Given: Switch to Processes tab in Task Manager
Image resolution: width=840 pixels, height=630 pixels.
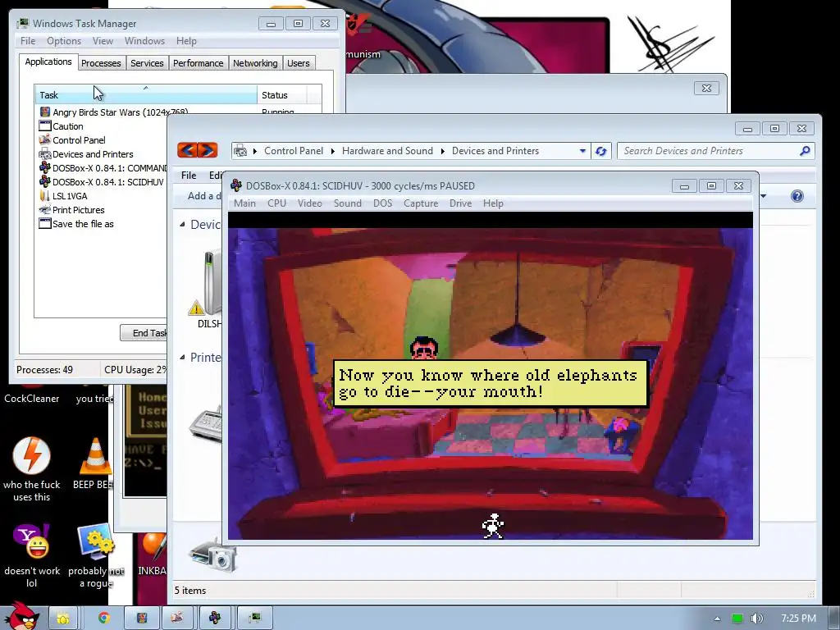Looking at the screenshot, I should pyautogui.click(x=101, y=63).
